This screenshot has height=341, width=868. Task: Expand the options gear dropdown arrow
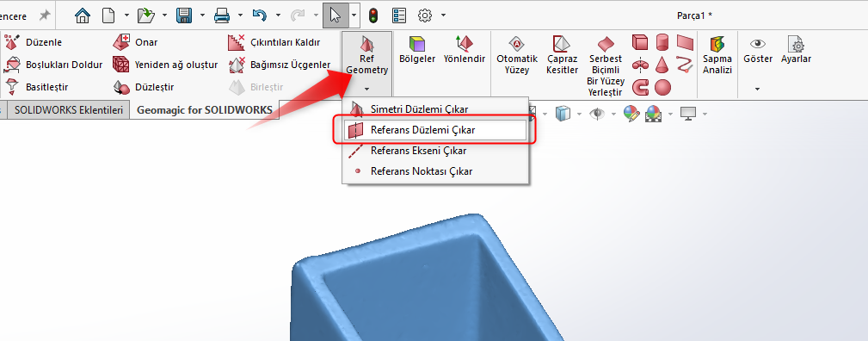pos(443,15)
